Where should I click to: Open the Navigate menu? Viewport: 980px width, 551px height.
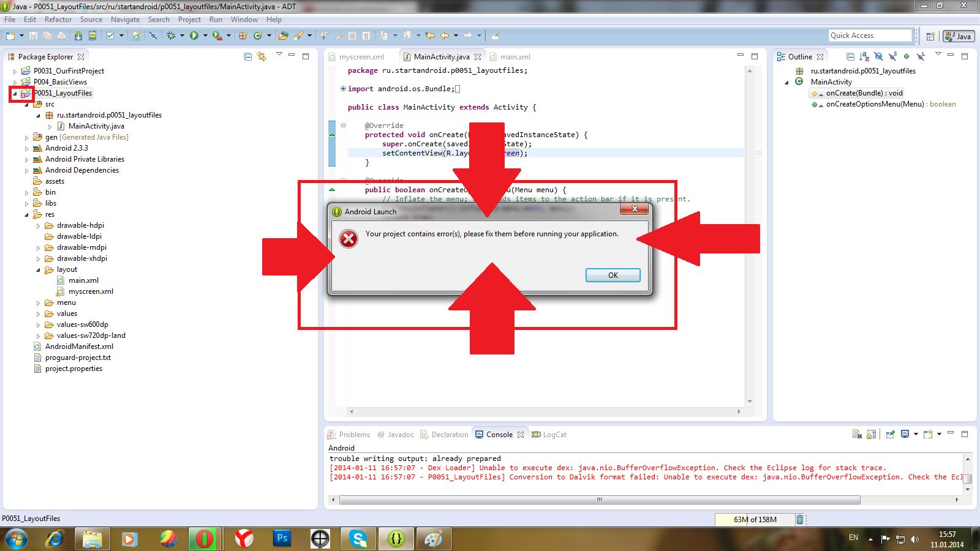click(125, 20)
